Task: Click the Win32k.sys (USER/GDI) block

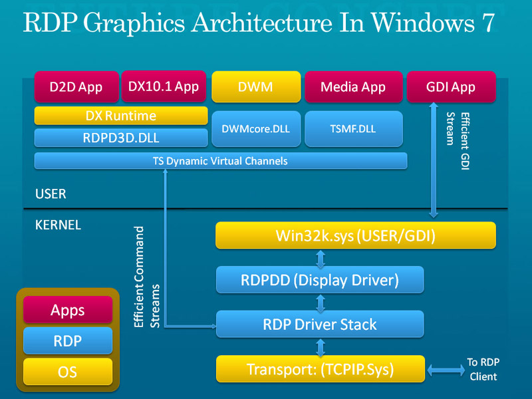Action: tap(356, 235)
